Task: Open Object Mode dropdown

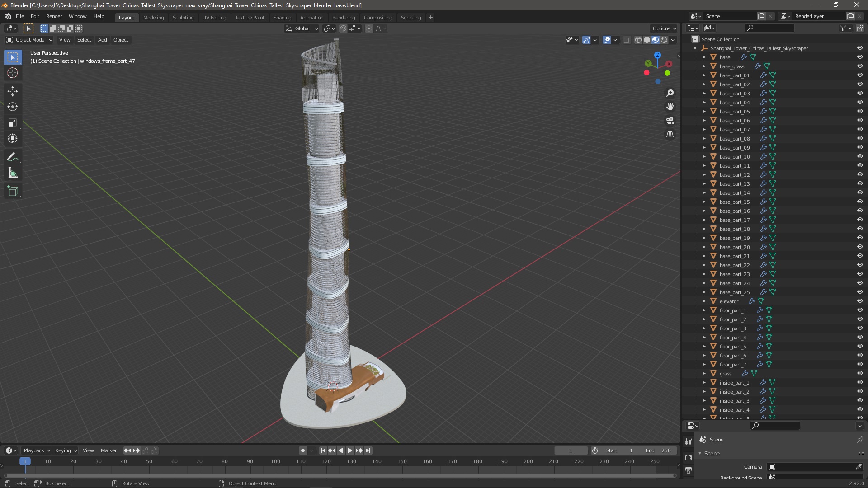Action: click(x=29, y=40)
